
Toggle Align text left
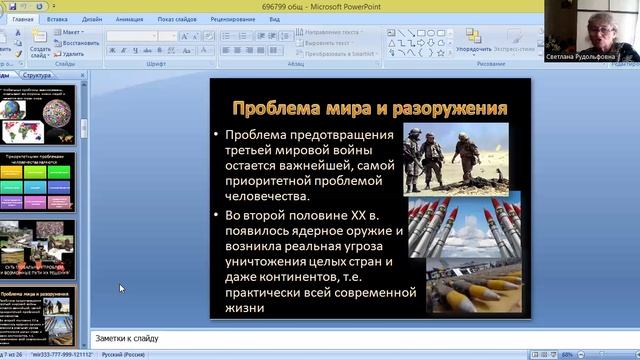click(226, 51)
